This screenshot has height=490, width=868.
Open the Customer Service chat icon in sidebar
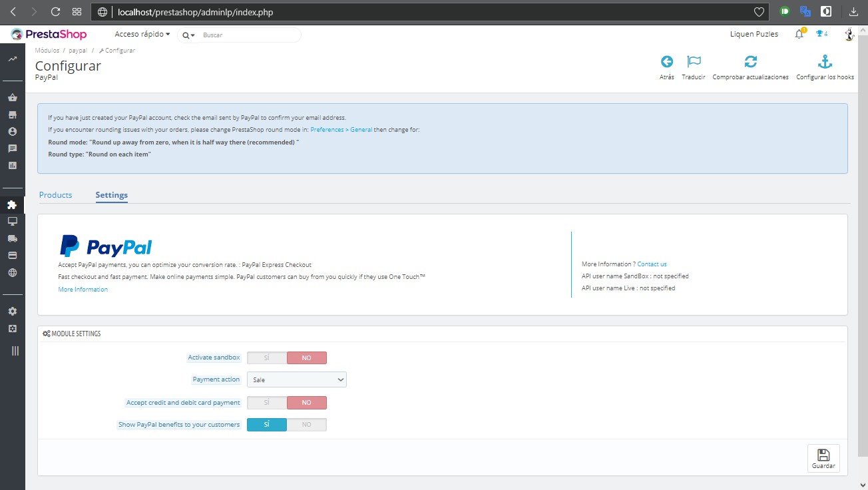tap(12, 148)
